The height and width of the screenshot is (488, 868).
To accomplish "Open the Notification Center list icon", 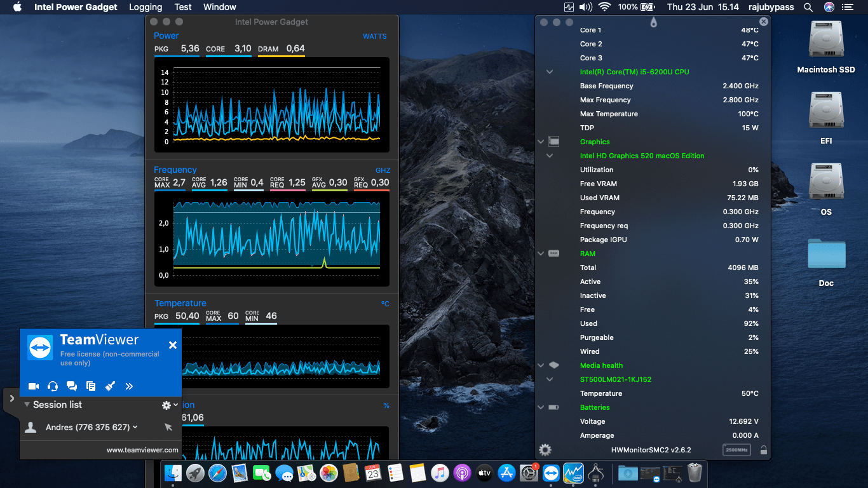I will click(847, 7).
